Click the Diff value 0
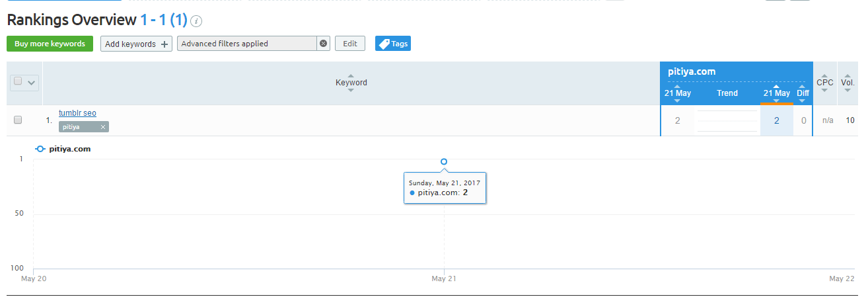This screenshot has width=868, height=301. pos(803,120)
